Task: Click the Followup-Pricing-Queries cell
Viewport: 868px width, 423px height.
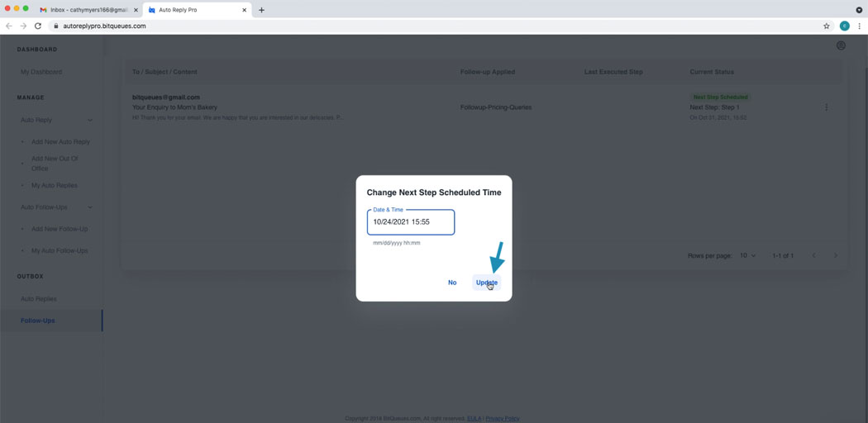Action: (496, 107)
